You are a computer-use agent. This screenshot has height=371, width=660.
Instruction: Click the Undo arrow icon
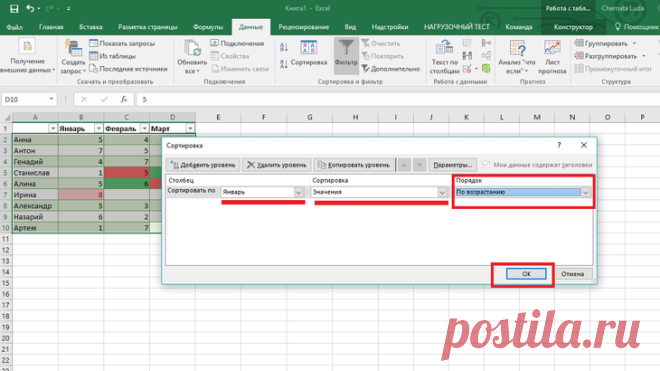(x=30, y=8)
